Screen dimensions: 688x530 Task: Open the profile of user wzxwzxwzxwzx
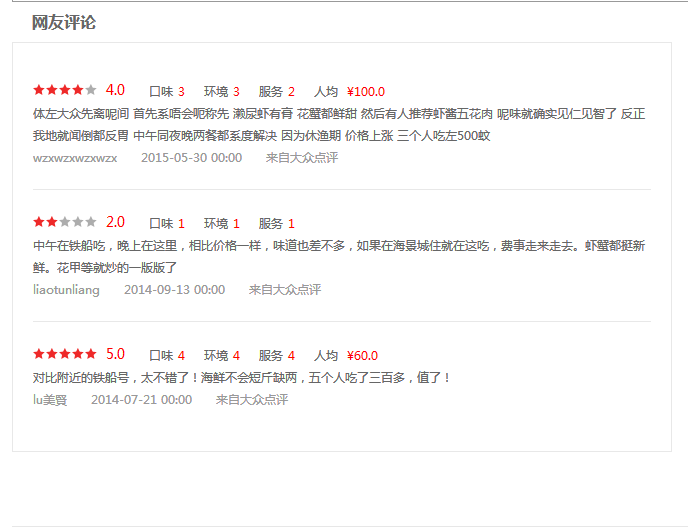click(x=75, y=158)
